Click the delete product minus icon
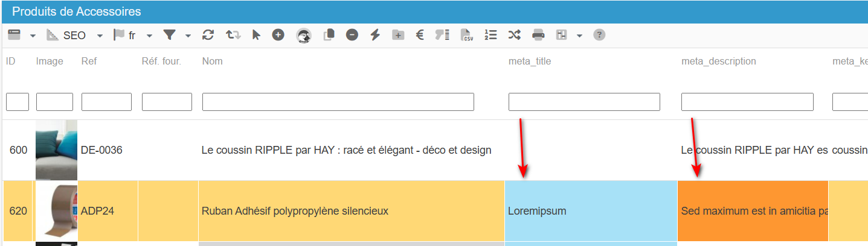 [x=352, y=35]
